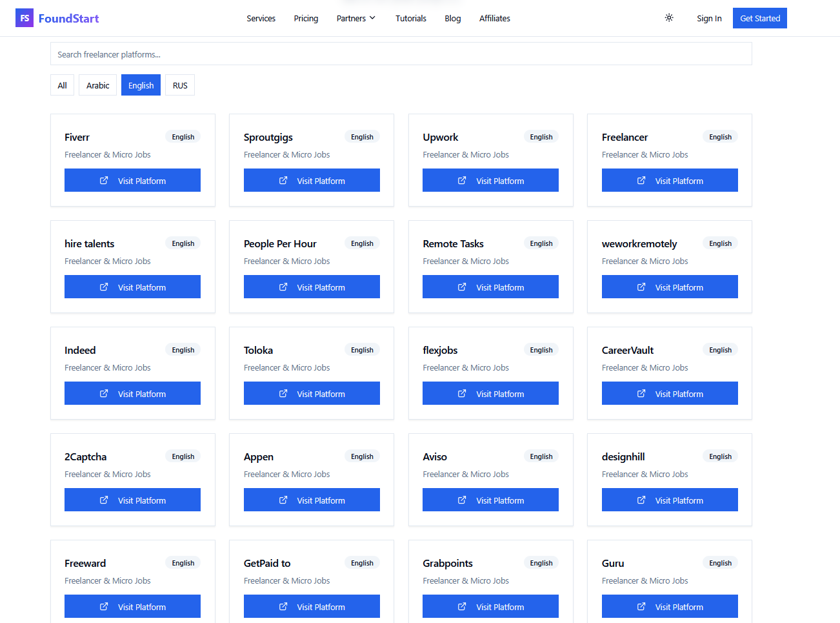Toggle the light/dark theme sun icon
Viewport: 840px width, 623px height.
click(x=669, y=17)
